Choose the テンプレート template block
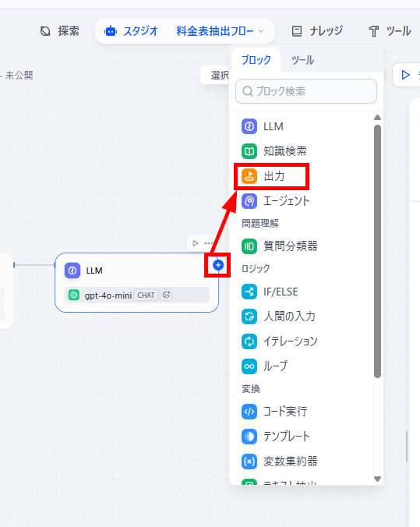The width and height of the screenshot is (420, 527). (304, 437)
